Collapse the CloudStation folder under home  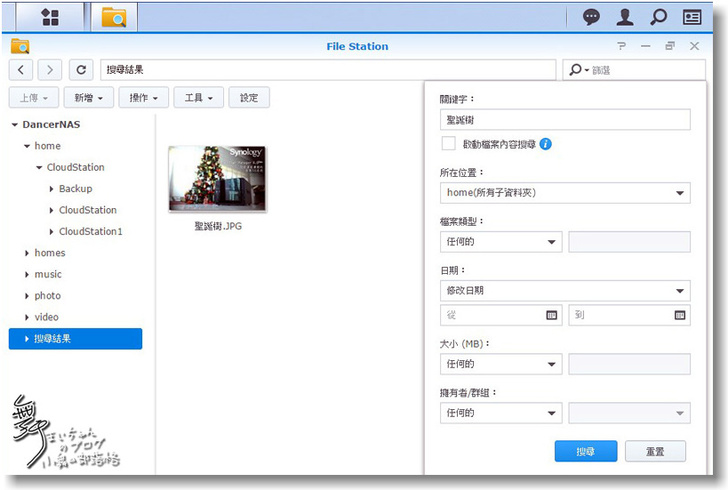[x=38, y=168]
